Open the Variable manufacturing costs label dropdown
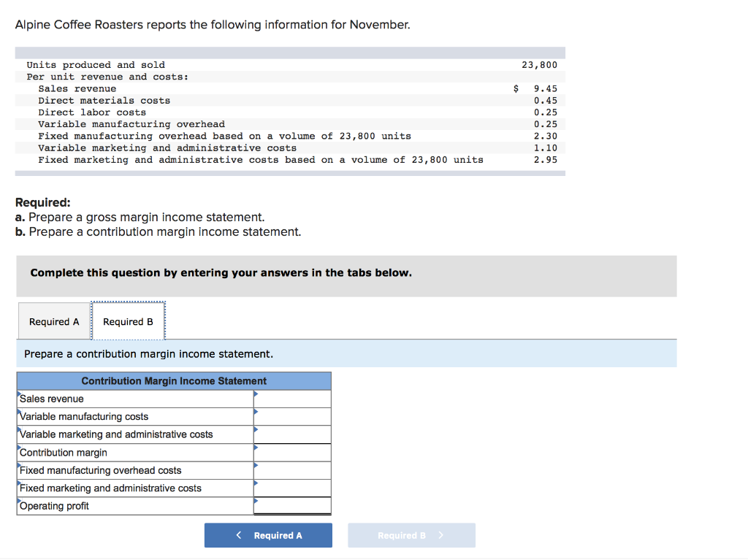 point(135,416)
